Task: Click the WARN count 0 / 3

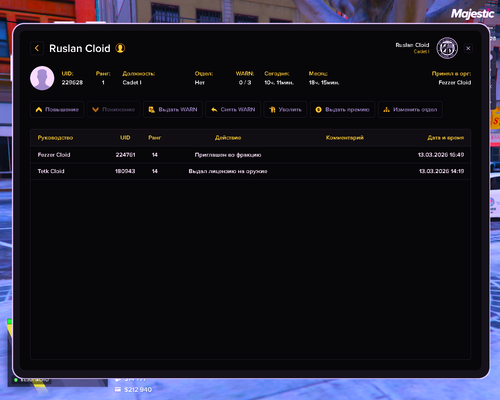Action: [x=245, y=82]
